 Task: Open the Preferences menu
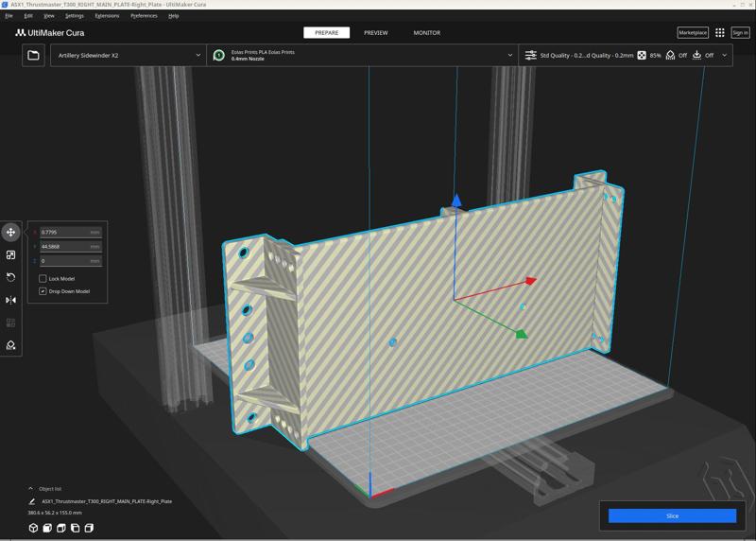pyautogui.click(x=144, y=16)
